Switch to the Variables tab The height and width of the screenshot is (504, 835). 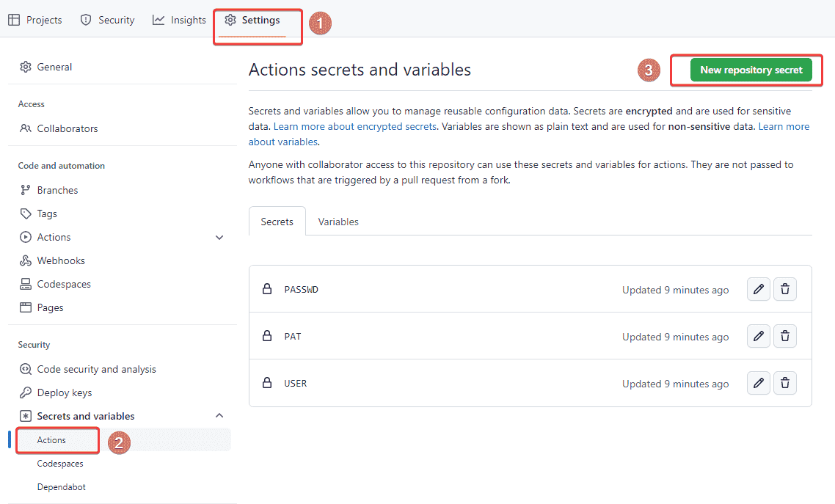338,222
